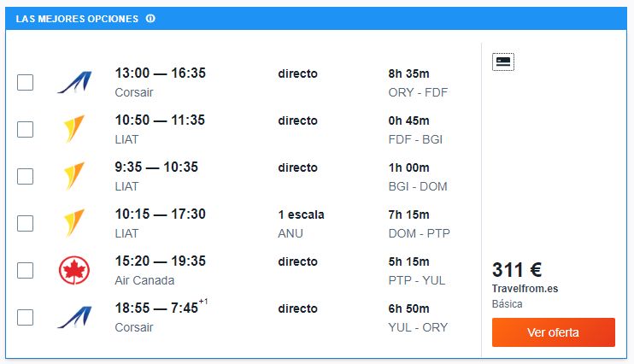This screenshot has width=634, height=364.
Task: Click the LIAT logo on the BGI - DOM flight
Action: click(74, 176)
